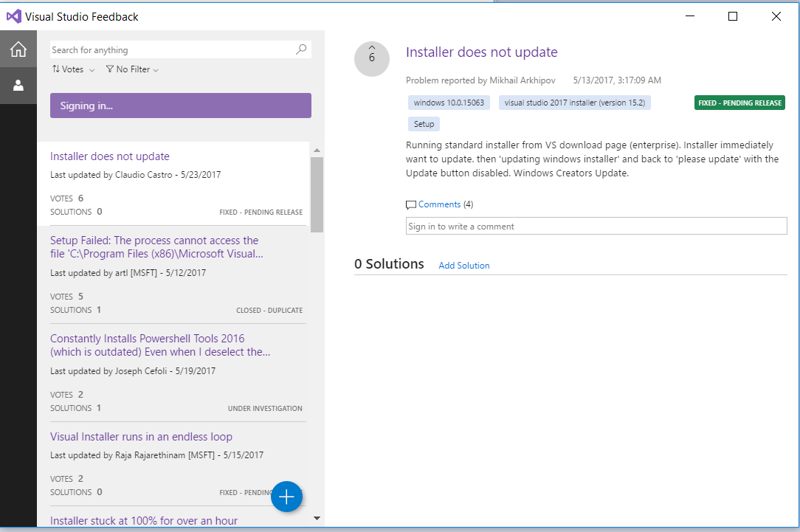Click the list scrollbar up arrow
Viewport: 800px width, 532px height.
point(317,150)
